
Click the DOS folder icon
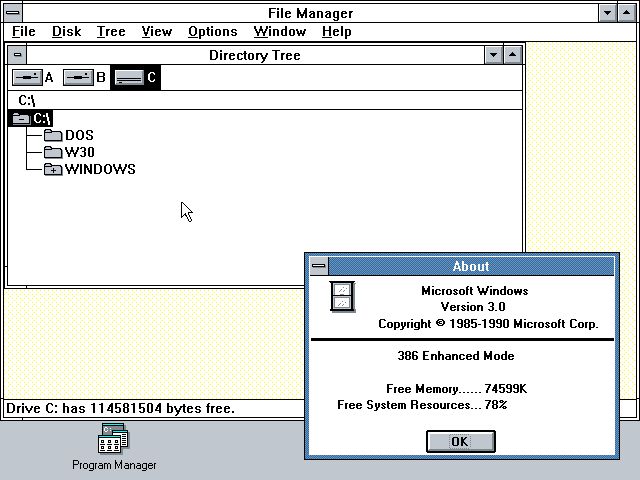click(x=53, y=136)
